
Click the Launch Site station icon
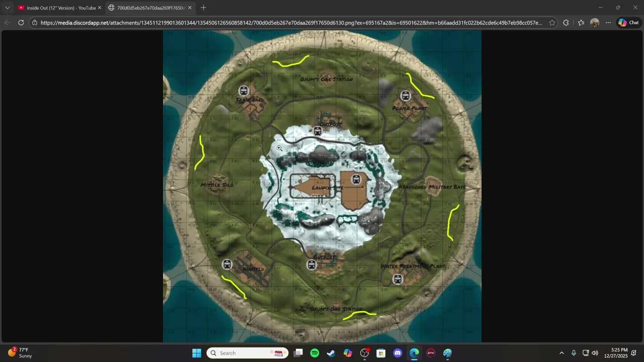(356, 179)
